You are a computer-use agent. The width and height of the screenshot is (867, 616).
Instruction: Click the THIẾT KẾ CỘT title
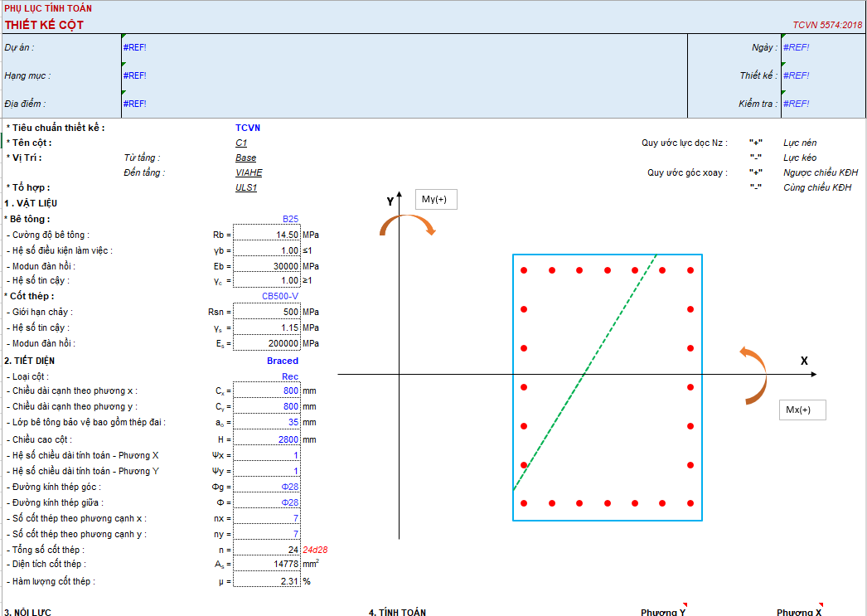pyautogui.click(x=44, y=25)
